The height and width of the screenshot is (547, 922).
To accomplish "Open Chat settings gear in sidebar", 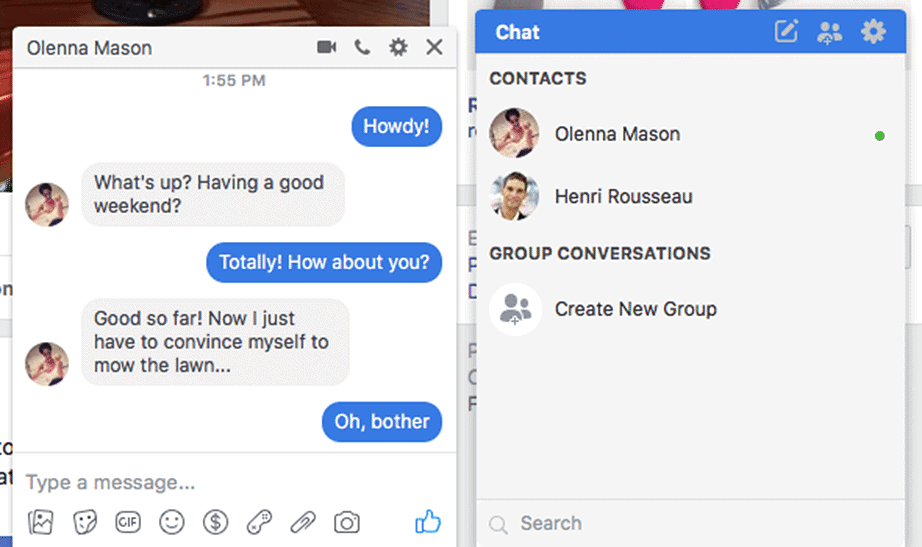I will (873, 32).
